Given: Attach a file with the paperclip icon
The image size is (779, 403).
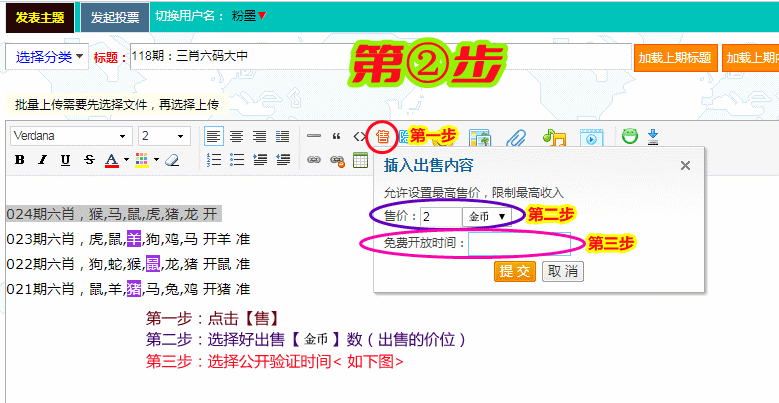Looking at the screenshot, I should coord(516,138).
